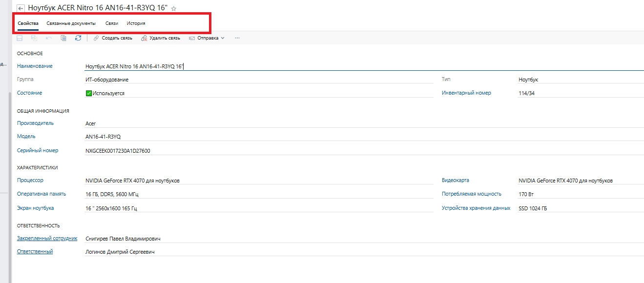Click the Save and close icon
The width and height of the screenshot is (644, 283).
(x=34, y=38)
